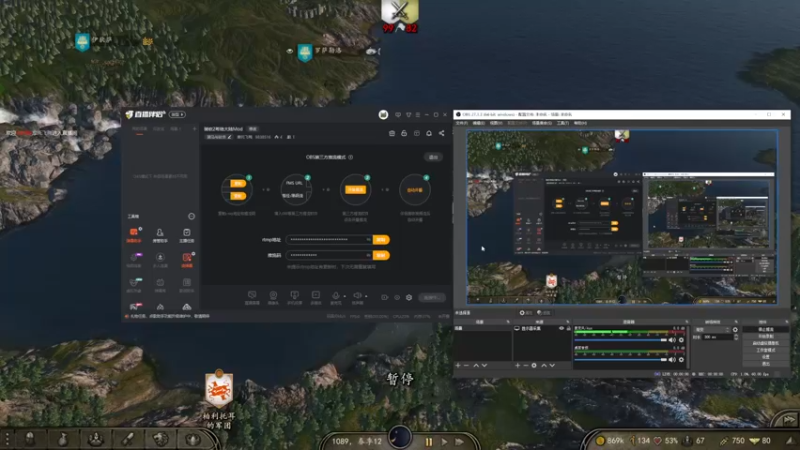Image resolution: width=800 pixels, height=450 pixels.
Task: Open the character helmet menu in game bar
Action: click(x=30, y=439)
